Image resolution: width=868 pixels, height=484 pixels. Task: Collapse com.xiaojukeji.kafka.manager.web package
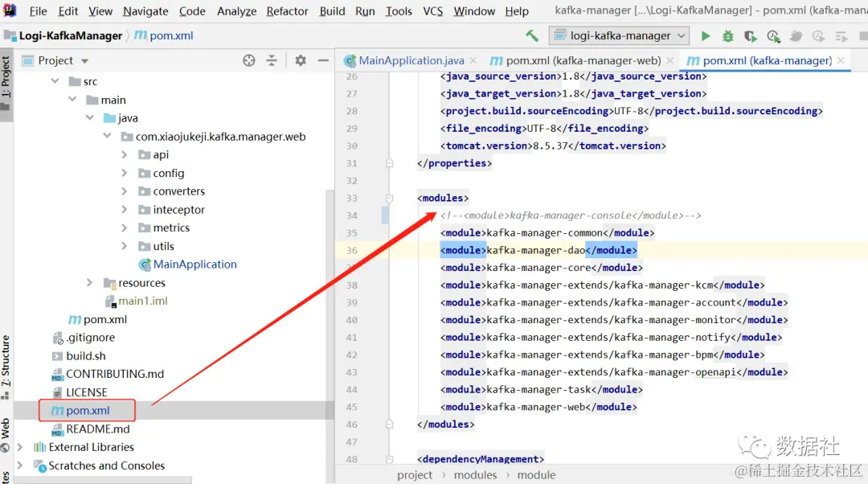[x=108, y=136]
